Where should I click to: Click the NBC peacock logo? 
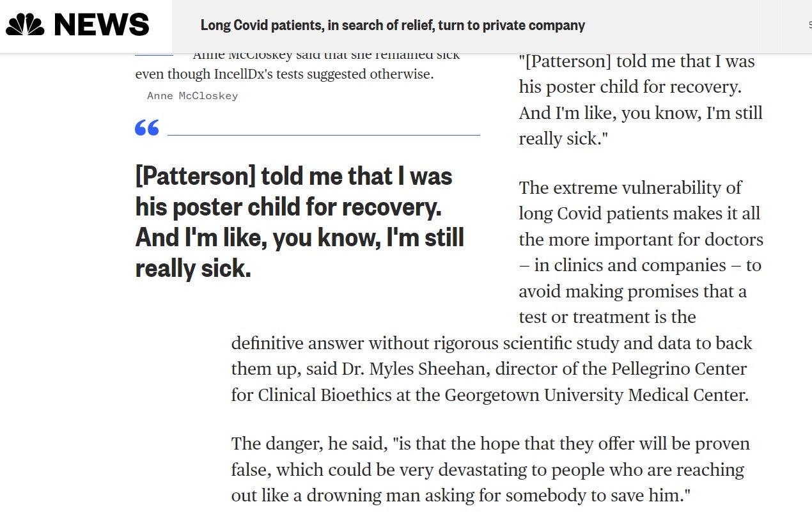(24, 24)
